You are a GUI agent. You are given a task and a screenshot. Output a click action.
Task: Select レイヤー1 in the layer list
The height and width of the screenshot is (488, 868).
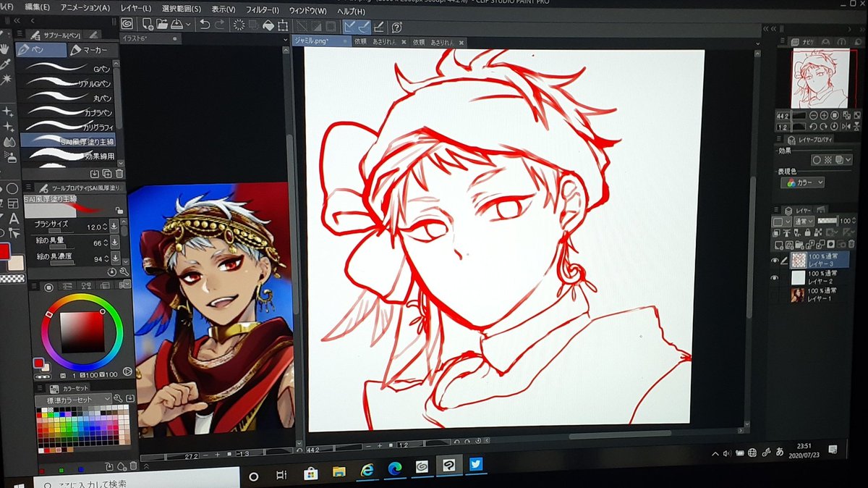click(x=818, y=295)
